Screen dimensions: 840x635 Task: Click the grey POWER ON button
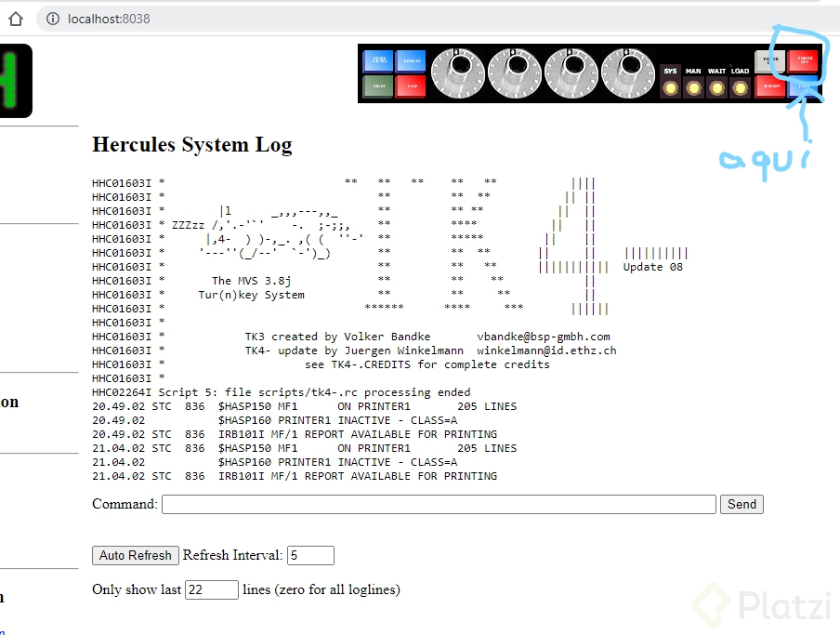(769, 61)
